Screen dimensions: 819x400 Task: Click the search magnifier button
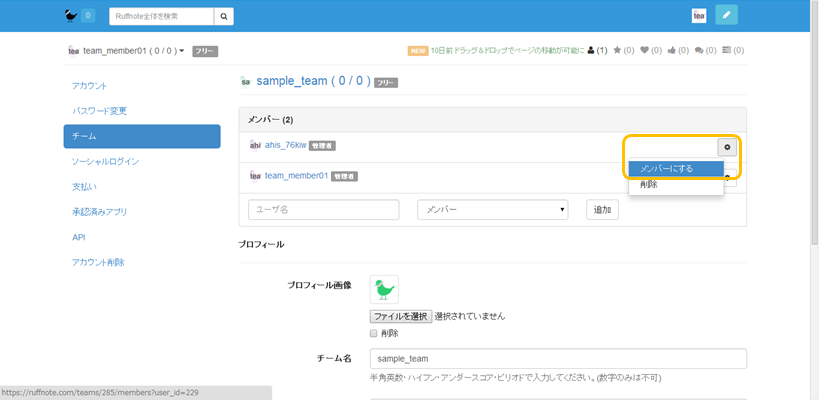click(224, 16)
